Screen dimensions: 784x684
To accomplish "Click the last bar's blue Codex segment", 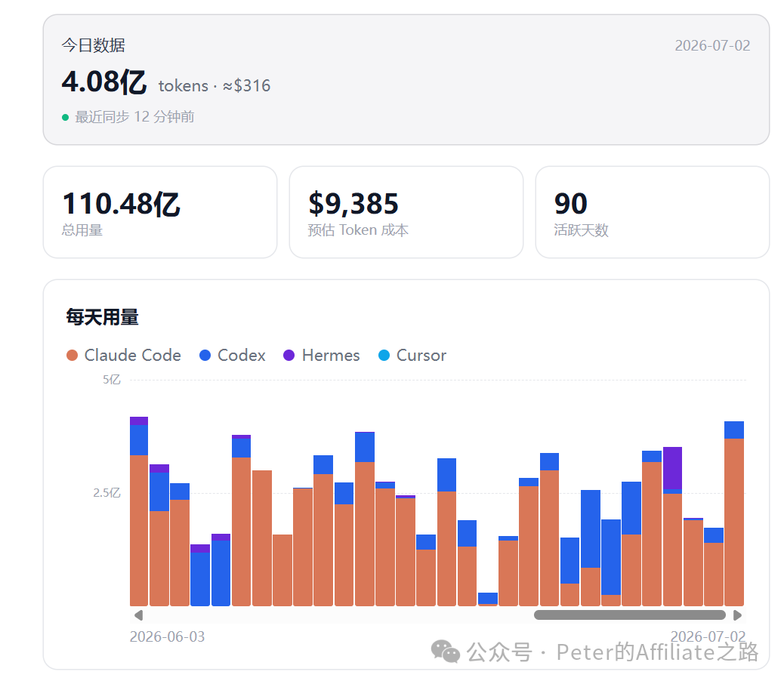I will click(x=734, y=430).
